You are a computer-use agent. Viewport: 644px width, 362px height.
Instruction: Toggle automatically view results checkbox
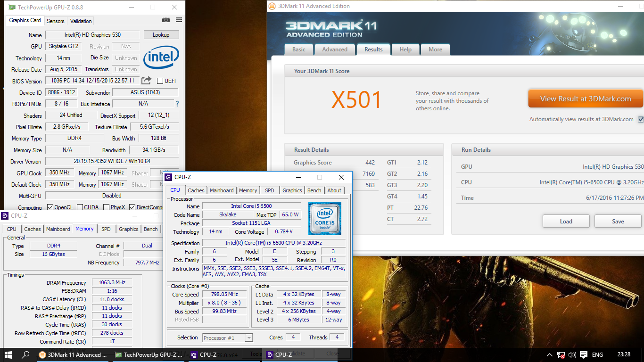coord(641,119)
